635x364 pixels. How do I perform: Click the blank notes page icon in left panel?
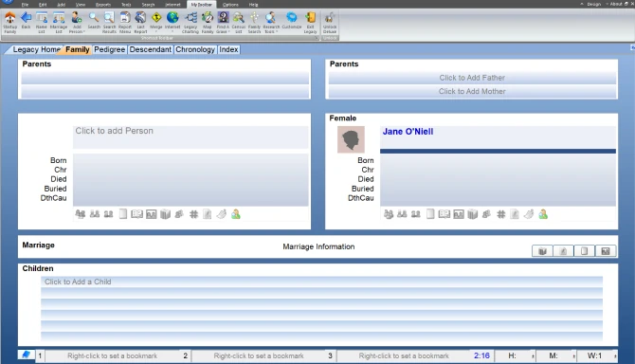pos(123,214)
